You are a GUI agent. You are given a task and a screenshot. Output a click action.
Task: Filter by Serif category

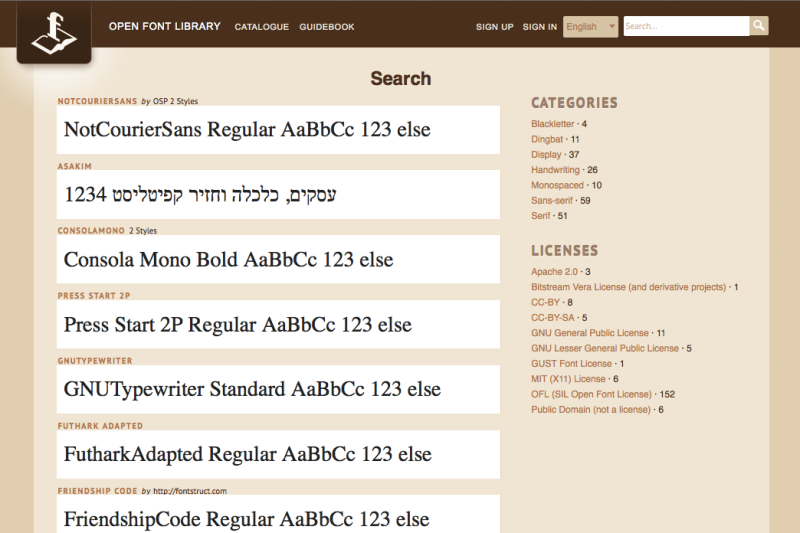click(540, 216)
